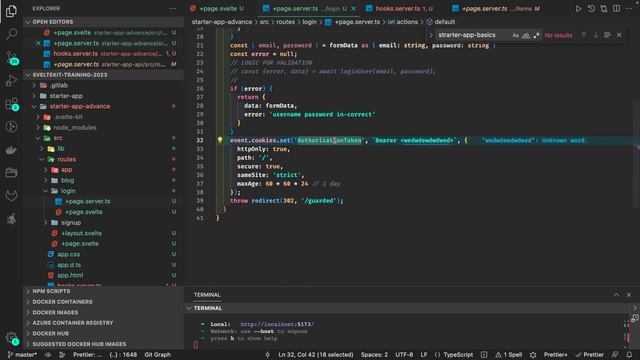This screenshot has height=360, width=640.
Task: Click Ln 32, Col 42 cursor position
Action: 316,355
